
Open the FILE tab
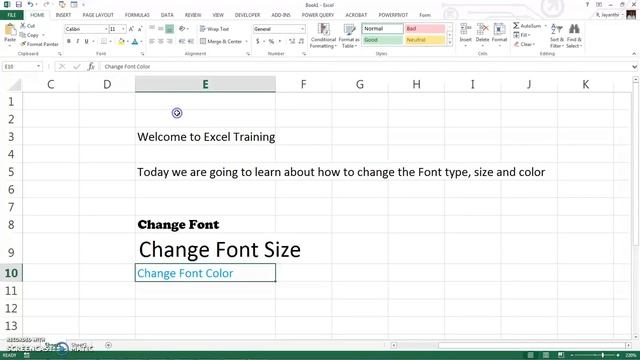pyautogui.click(x=11, y=15)
